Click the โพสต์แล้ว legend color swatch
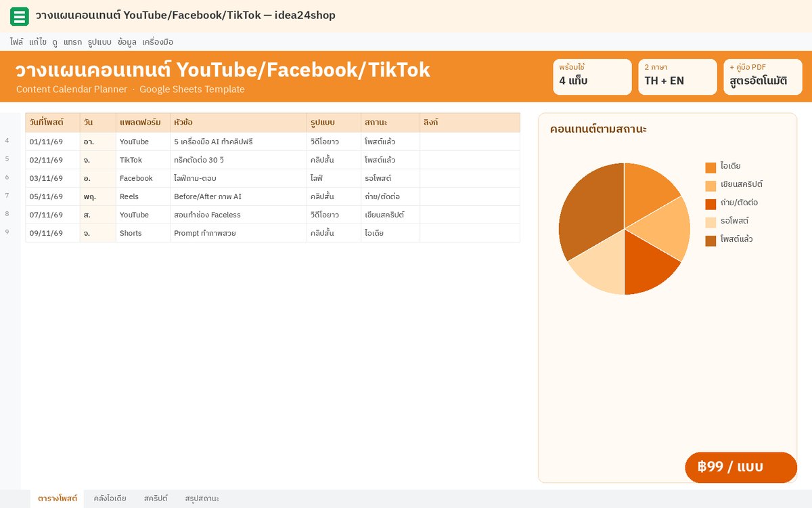The height and width of the screenshot is (508, 812). point(710,240)
